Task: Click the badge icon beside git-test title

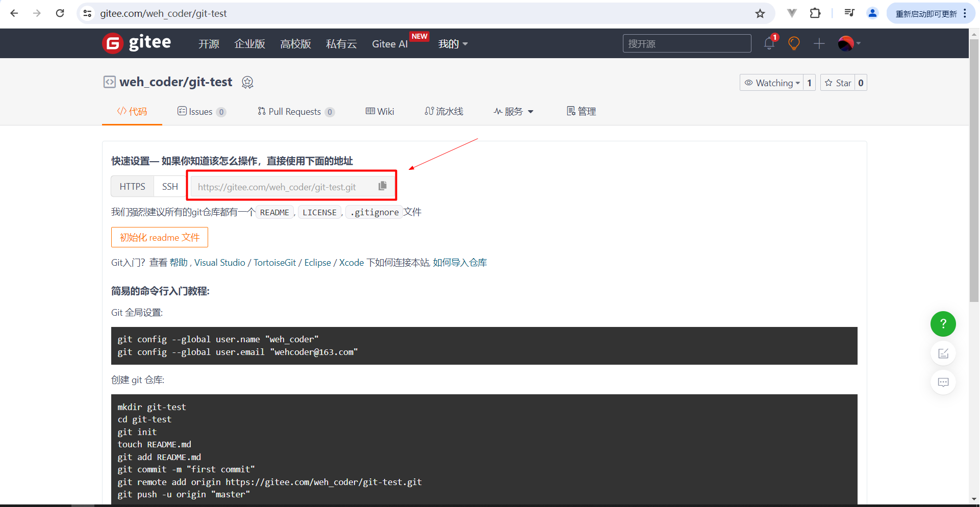Action: (247, 82)
